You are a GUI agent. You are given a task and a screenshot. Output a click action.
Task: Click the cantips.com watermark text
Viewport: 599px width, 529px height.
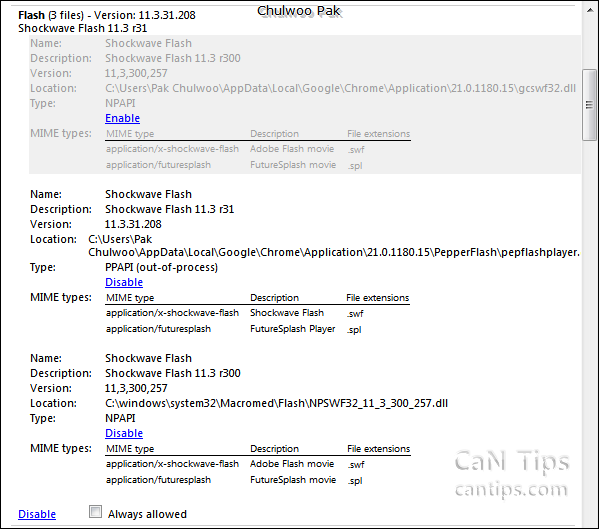coord(511,489)
